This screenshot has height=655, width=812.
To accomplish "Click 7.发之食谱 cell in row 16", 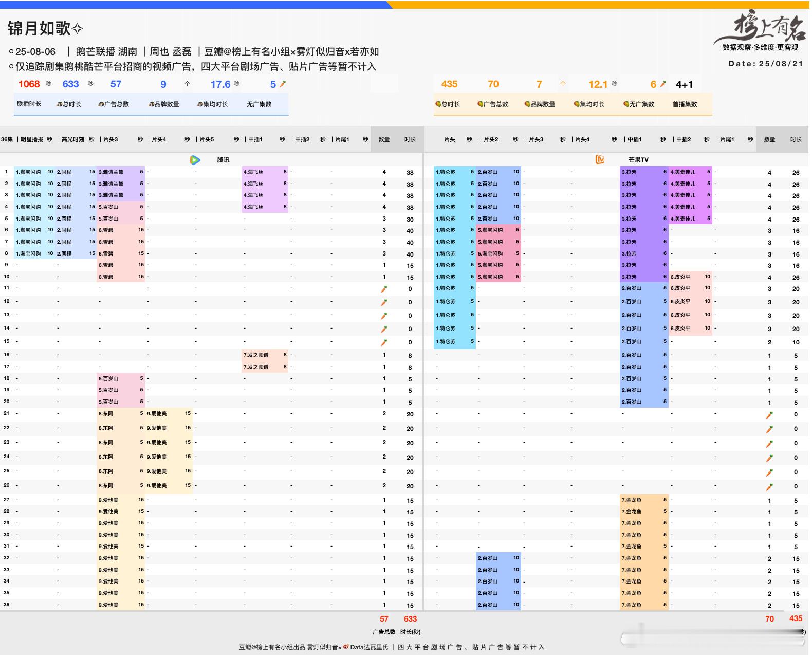I will (x=265, y=355).
